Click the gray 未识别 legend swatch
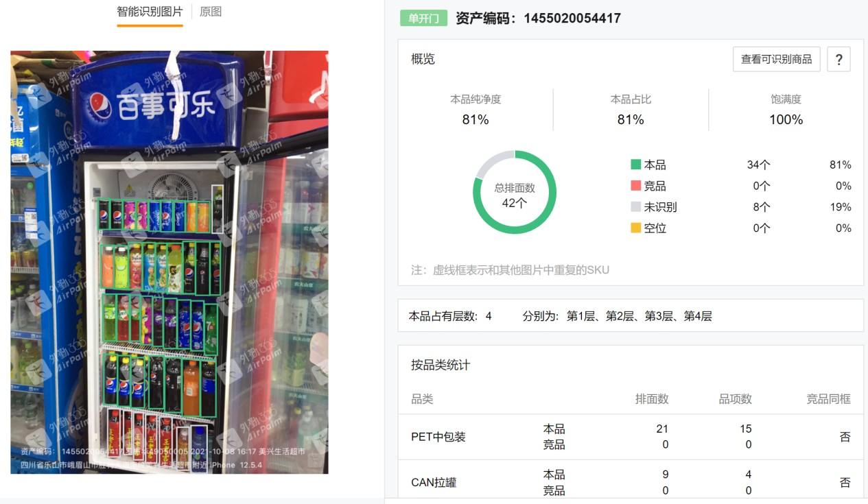868x504 pixels. tap(636, 206)
